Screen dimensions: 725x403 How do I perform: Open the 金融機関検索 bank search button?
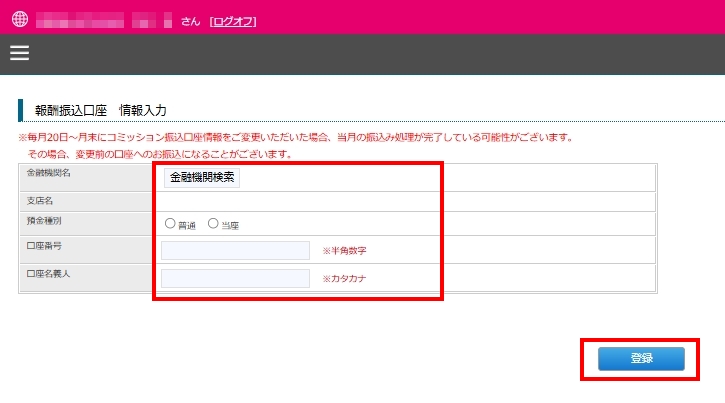pos(202,177)
